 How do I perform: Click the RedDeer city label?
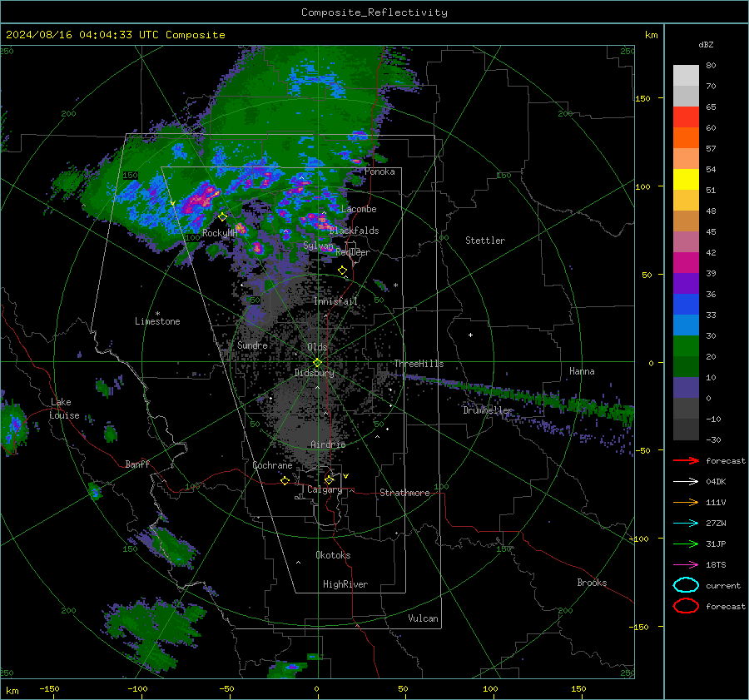[x=353, y=252]
